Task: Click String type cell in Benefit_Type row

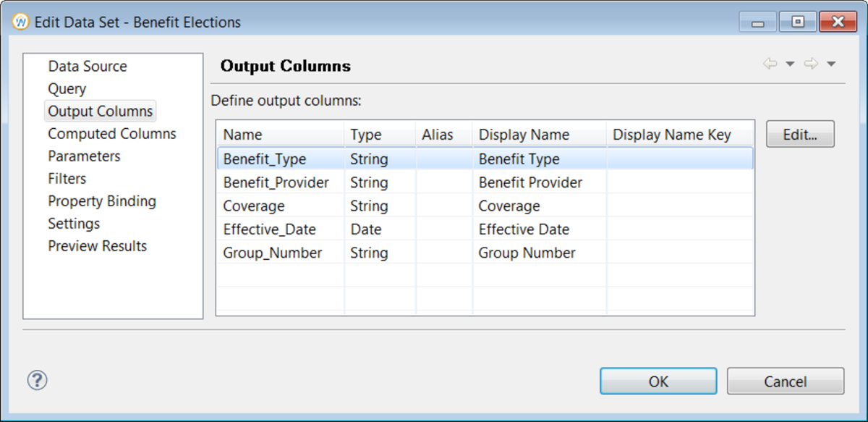Action: click(x=380, y=159)
